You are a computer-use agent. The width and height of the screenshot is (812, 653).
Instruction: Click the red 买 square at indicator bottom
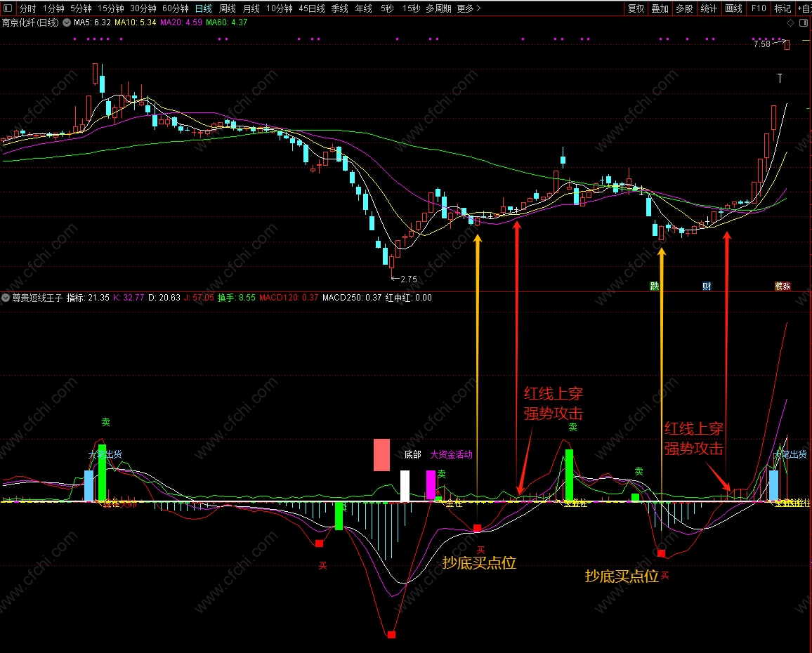coord(391,634)
